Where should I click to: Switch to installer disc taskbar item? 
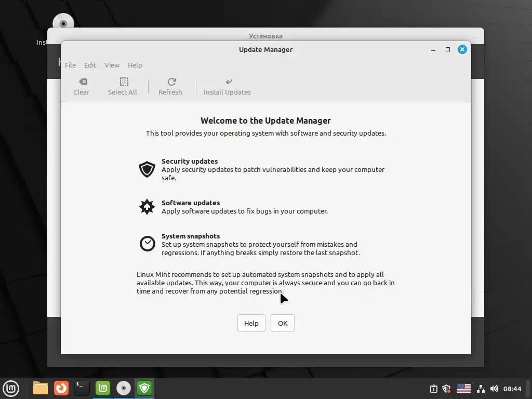pos(124,388)
